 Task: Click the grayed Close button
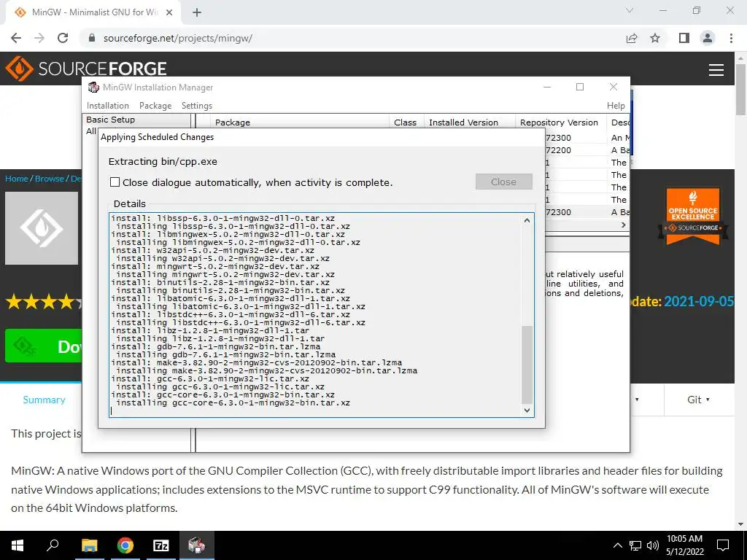(x=503, y=182)
